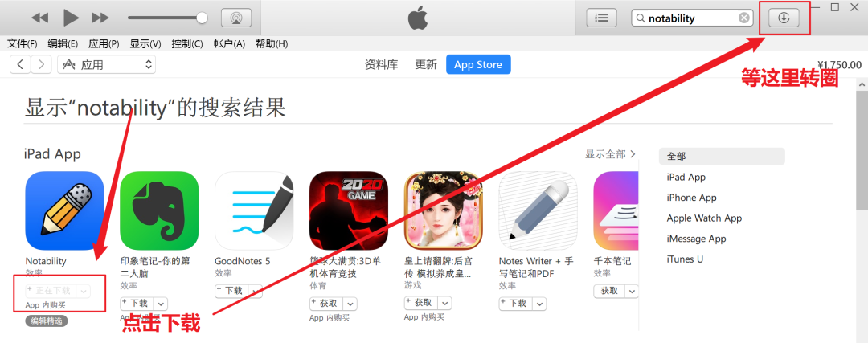Adjust the volume slider knob
The image size is (868, 343).
click(x=202, y=18)
